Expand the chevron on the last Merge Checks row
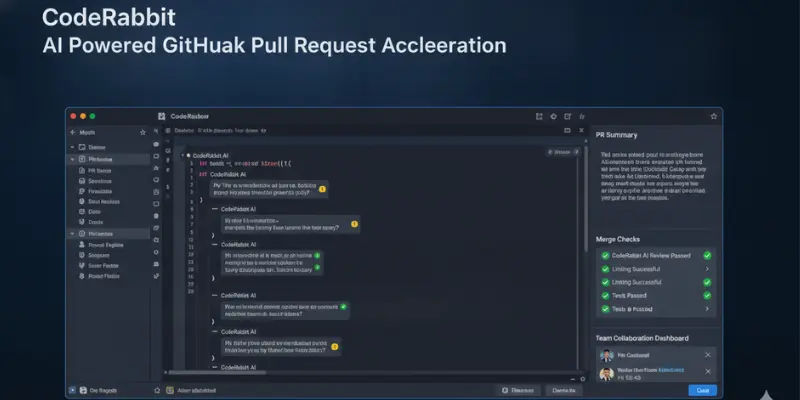 click(x=707, y=309)
